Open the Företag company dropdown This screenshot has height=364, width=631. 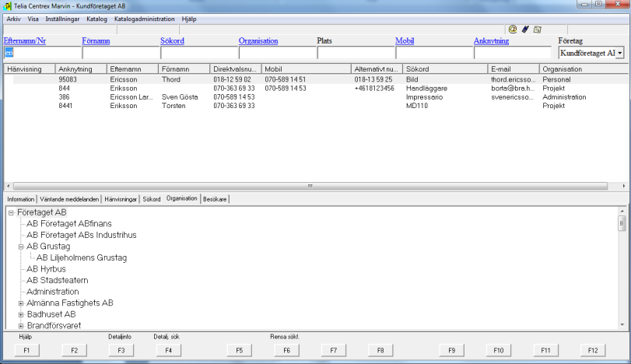point(620,53)
